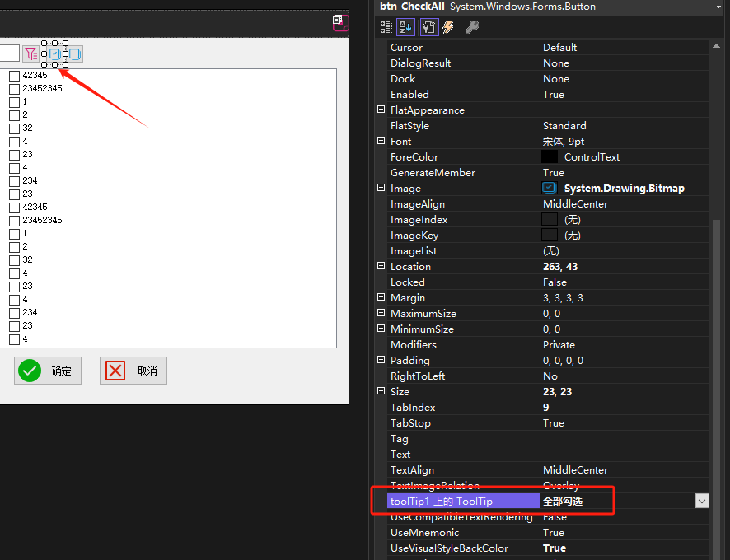Open Property Pages wrench icon
The height and width of the screenshot is (560, 730).
coord(472,27)
